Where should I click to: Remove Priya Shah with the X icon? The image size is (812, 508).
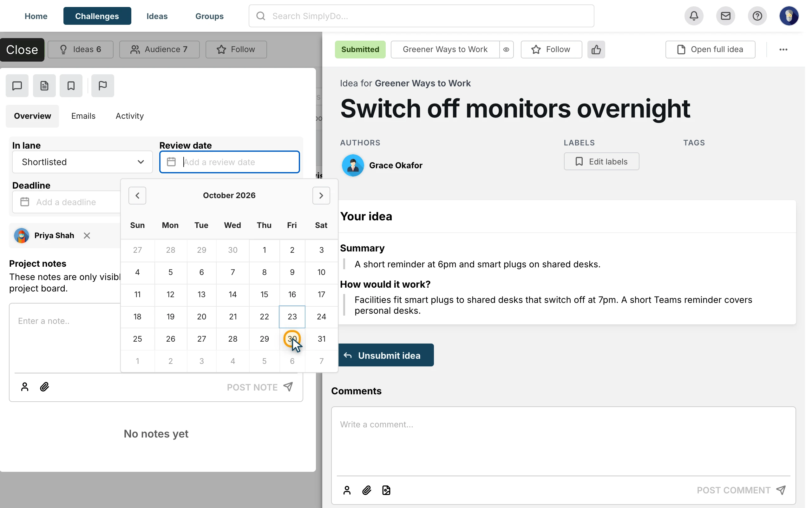(x=87, y=236)
